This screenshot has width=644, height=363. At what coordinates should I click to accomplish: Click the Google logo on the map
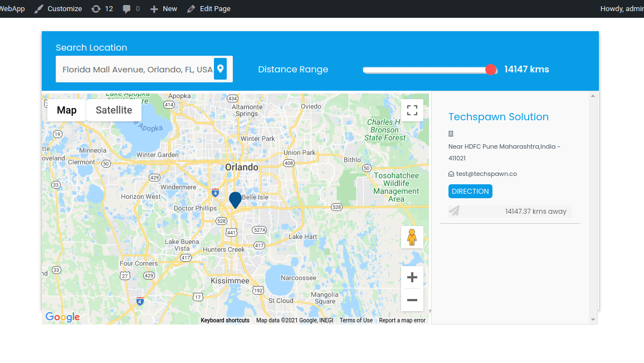tap(62, 317)
